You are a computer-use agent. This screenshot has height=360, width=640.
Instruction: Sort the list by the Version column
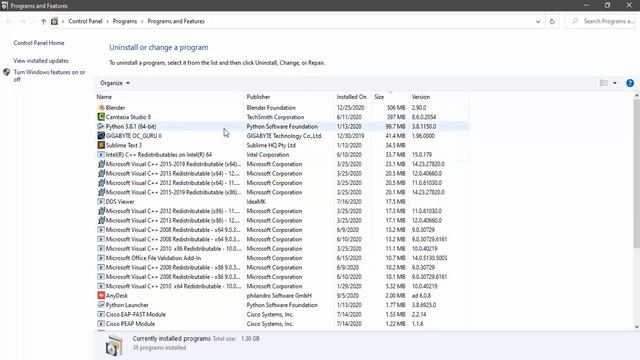pos(420,97)
